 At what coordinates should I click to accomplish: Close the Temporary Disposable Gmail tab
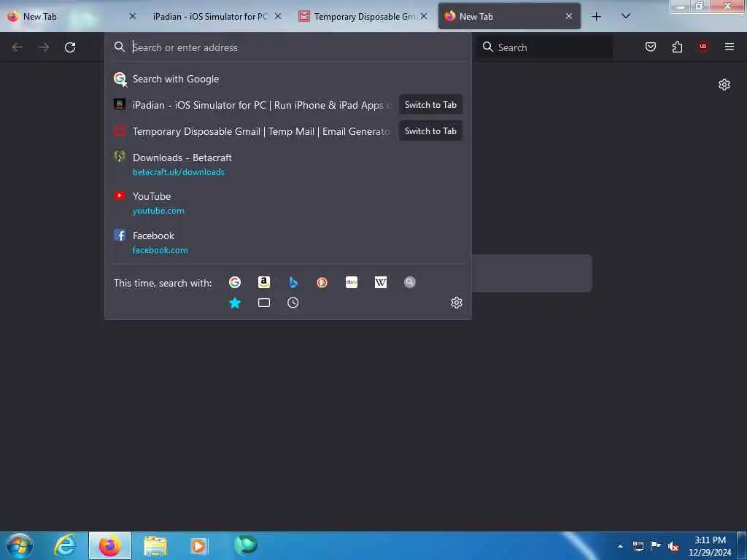(424, 16)
